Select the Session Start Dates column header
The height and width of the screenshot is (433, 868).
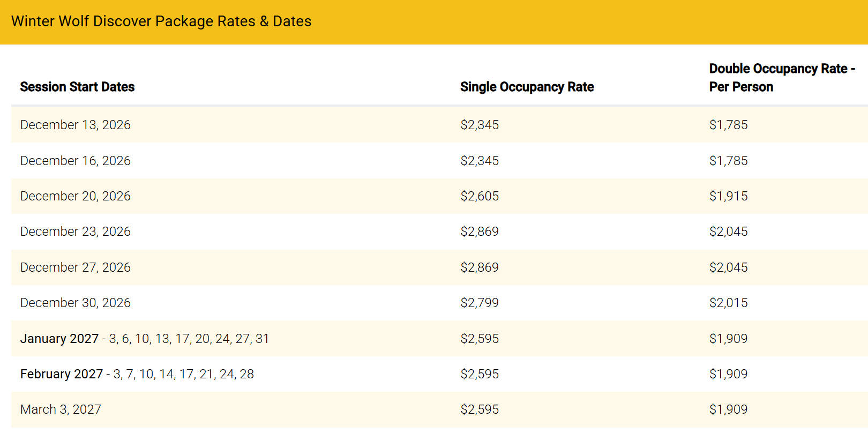point(77,87)
